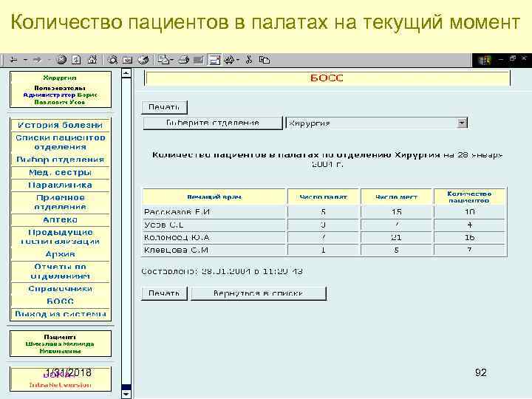Viewport: 532px width, 399px height.
Task: Click the sidebar scrollbar down arrow
Action: pyautogui.click(x=126, y=394)
